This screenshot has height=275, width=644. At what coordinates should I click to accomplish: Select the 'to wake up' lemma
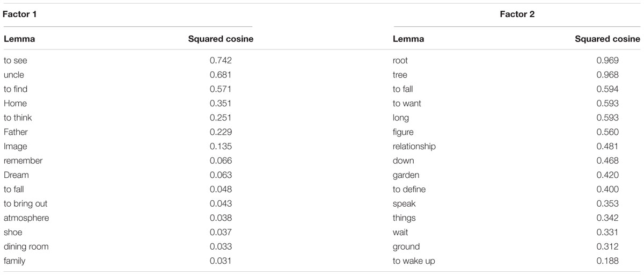pyautogui.click(x=414, y=261)
